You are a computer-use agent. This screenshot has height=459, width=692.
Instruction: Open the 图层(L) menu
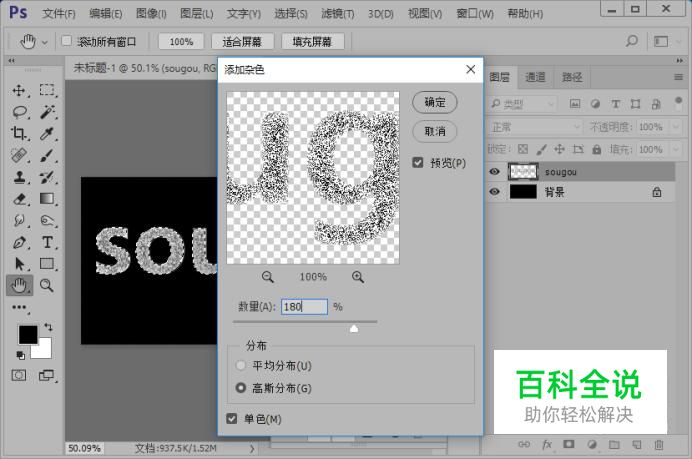196,14
